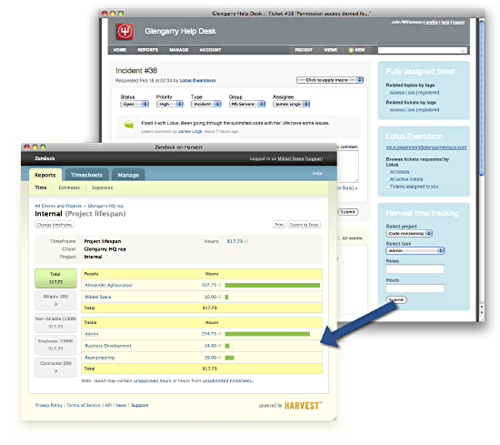Select the Billable summary box

coord(56,300)
